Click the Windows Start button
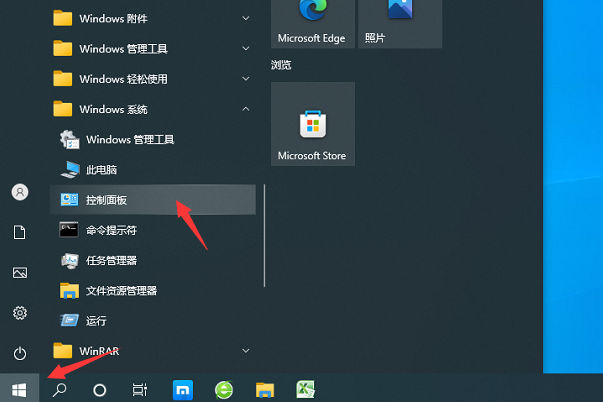603x402 pixels. click(19, 389)
